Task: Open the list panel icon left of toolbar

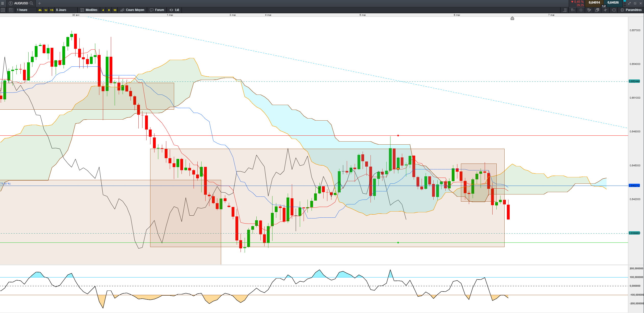Action: (x=3, y=10)
